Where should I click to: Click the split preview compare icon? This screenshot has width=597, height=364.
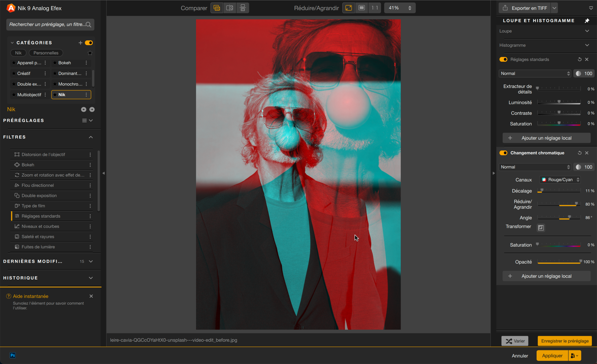click(229, 8)
